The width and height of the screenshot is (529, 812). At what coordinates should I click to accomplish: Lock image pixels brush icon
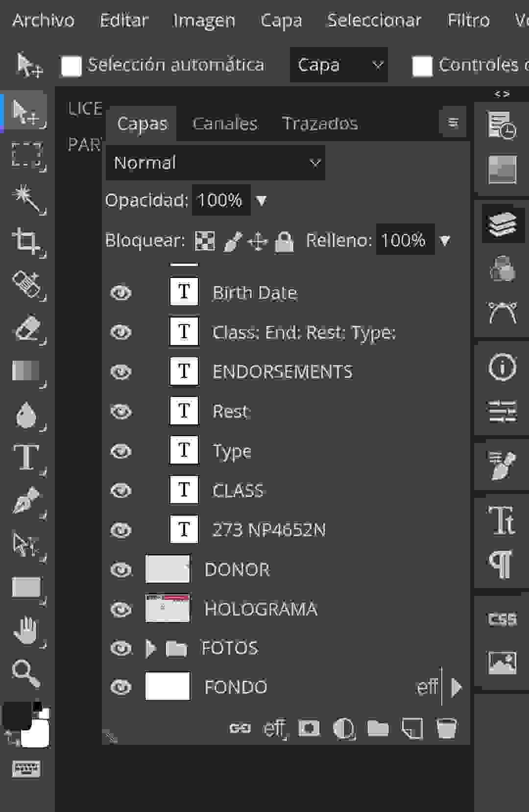tap(233, 241)
